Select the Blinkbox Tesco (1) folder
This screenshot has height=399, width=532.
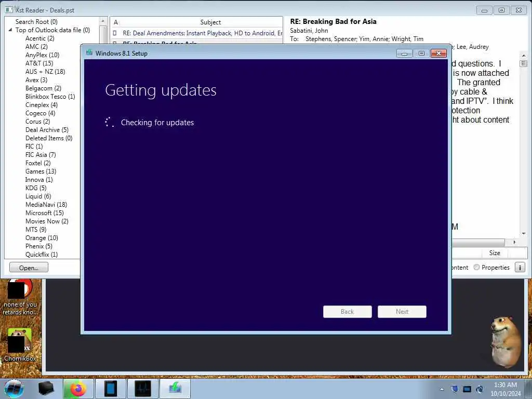point(50,96)
